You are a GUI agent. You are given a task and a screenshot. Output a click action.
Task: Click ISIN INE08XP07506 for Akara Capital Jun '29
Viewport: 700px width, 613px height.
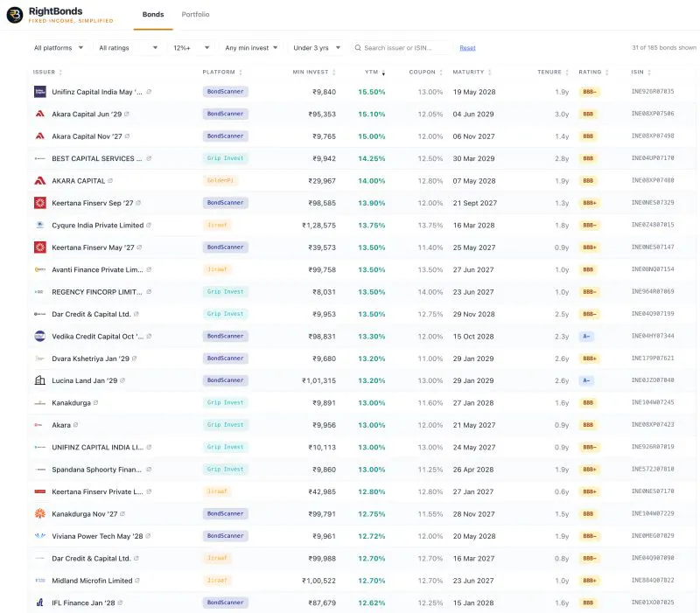point(653,114)
